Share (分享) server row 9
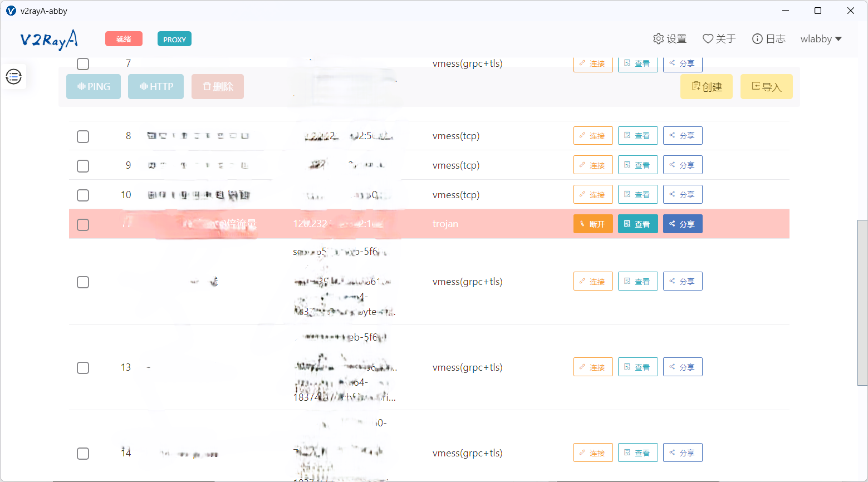The height and width of the screenshot is (482, 868). click(683, 165)
